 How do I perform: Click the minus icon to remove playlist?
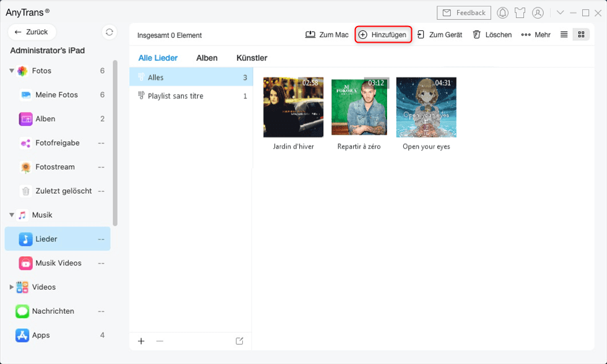[160, 341]
